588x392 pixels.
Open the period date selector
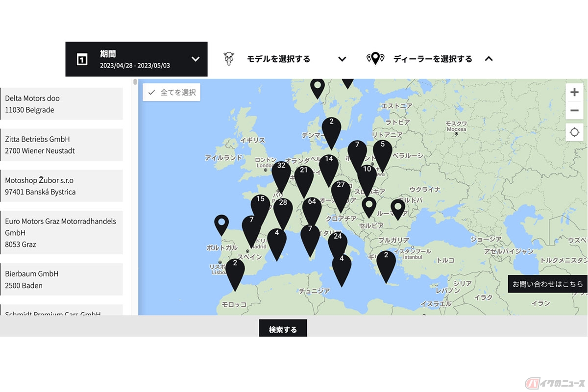136,59
